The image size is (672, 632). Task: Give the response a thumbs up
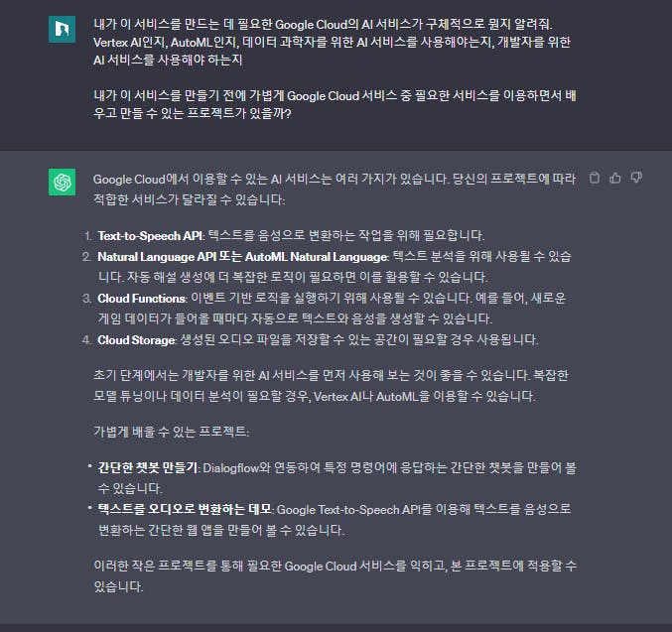615,178
